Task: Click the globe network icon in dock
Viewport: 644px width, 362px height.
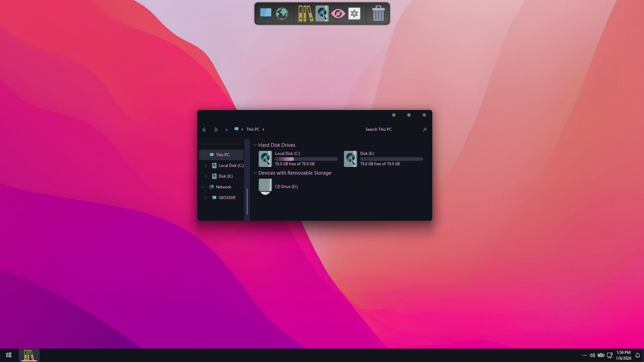Action: click(x=282, y=13)
